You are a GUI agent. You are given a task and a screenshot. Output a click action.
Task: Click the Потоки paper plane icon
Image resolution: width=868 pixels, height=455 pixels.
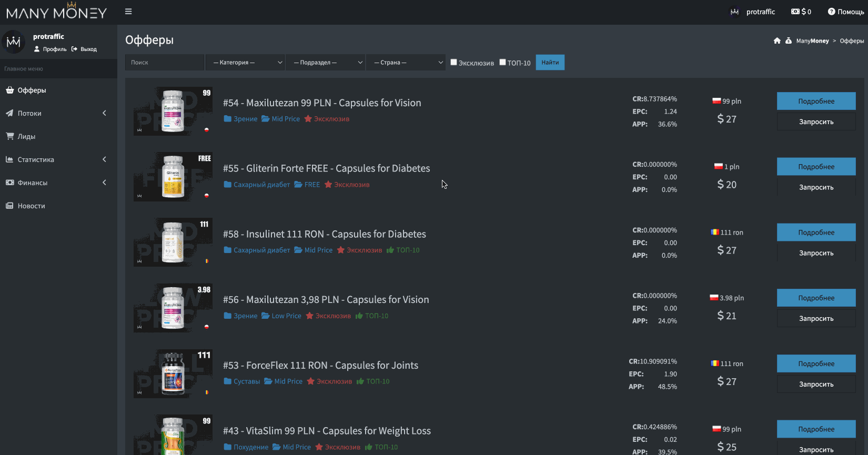coord(9,113)
